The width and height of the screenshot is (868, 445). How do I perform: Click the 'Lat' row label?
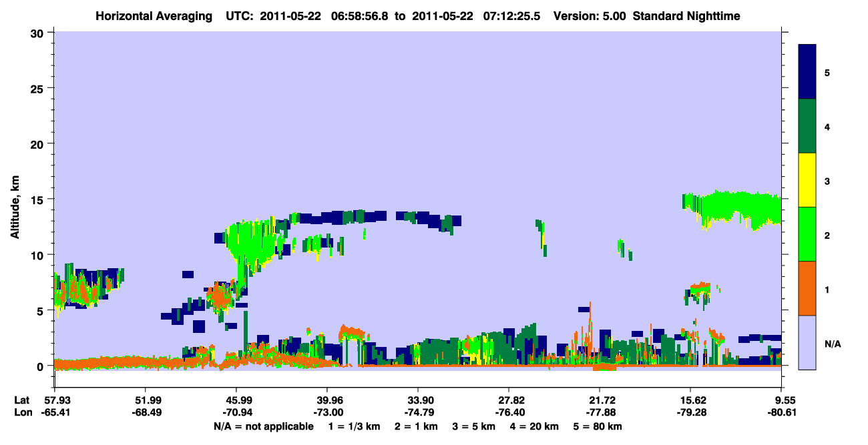click(x=22, y=400)
